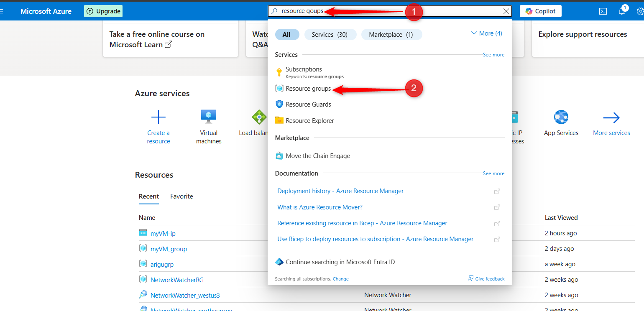Click See more next to Documentation
644x311 pixels.
click(493, 173)
